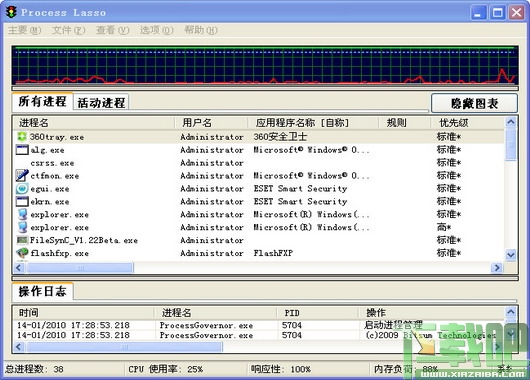530x380 pixels.
Task: Click the 360安全卫士 application name
Action: (x=280, y=137)
